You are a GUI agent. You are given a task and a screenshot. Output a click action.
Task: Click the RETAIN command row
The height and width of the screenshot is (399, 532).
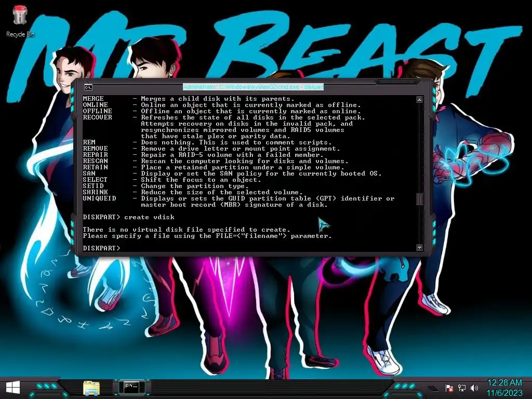[x=214, y=167]
